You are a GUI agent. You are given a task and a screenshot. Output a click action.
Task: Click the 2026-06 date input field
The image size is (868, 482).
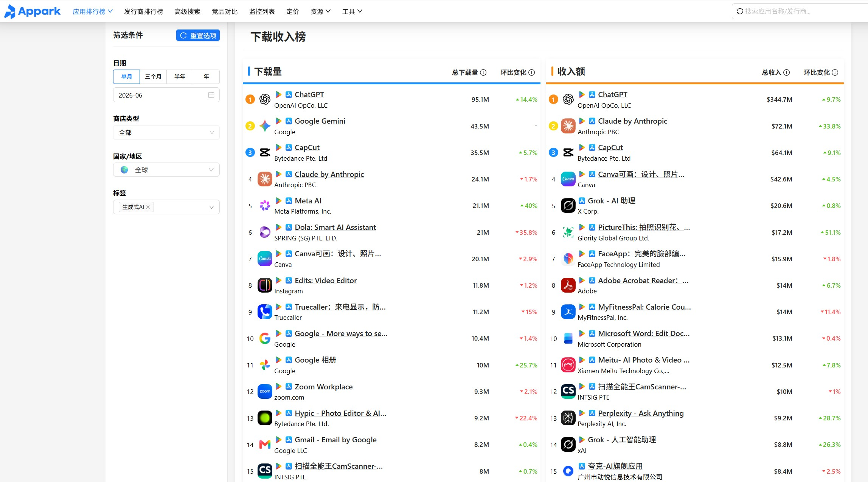point(166,95)
